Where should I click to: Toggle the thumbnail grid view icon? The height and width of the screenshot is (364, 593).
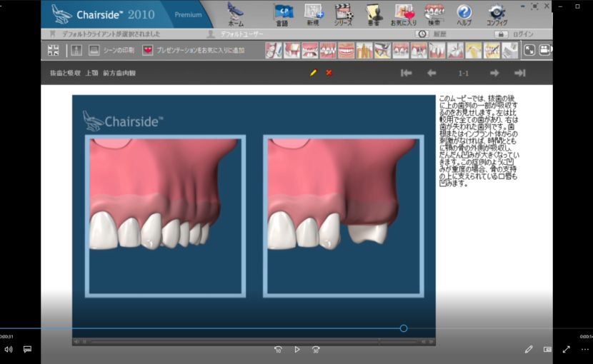click(x=54, y=50)
